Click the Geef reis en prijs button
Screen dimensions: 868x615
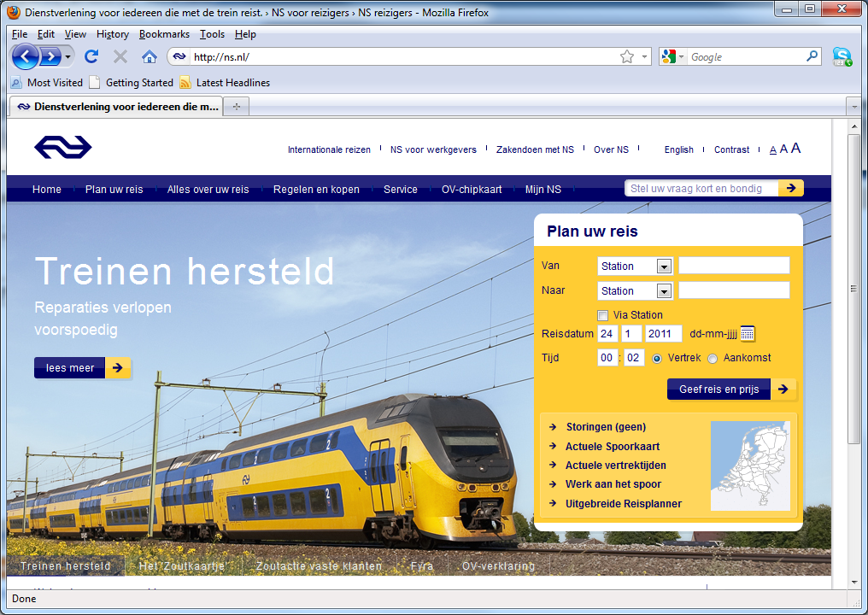(x=718, y=389)
